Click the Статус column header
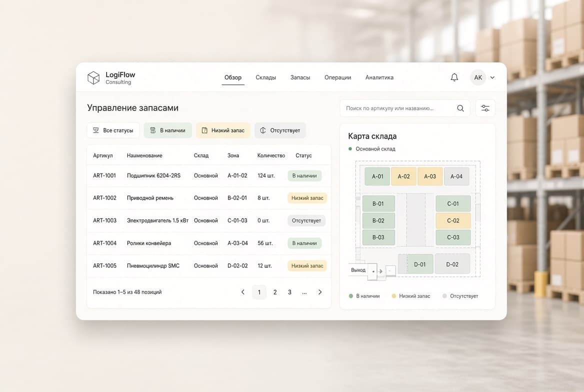Viewport: 584px width, 392px height. coord(303,155)
